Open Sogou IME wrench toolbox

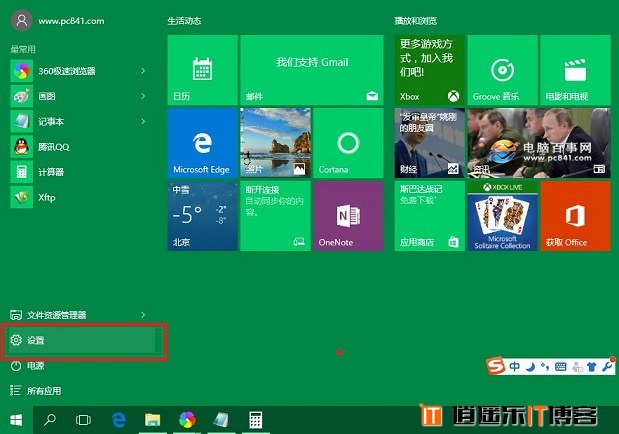[x=606, y=367]
